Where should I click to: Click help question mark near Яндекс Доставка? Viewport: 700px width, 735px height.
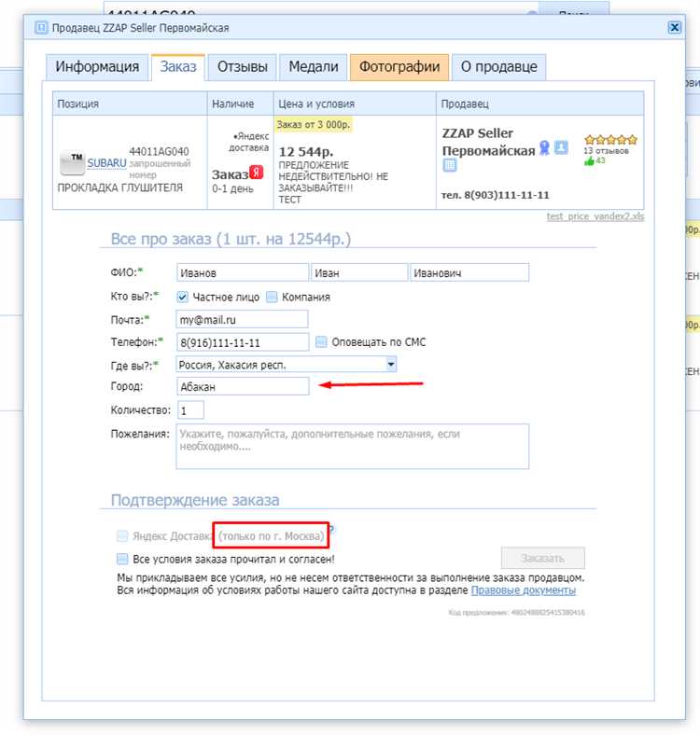[x=330, y=531]
